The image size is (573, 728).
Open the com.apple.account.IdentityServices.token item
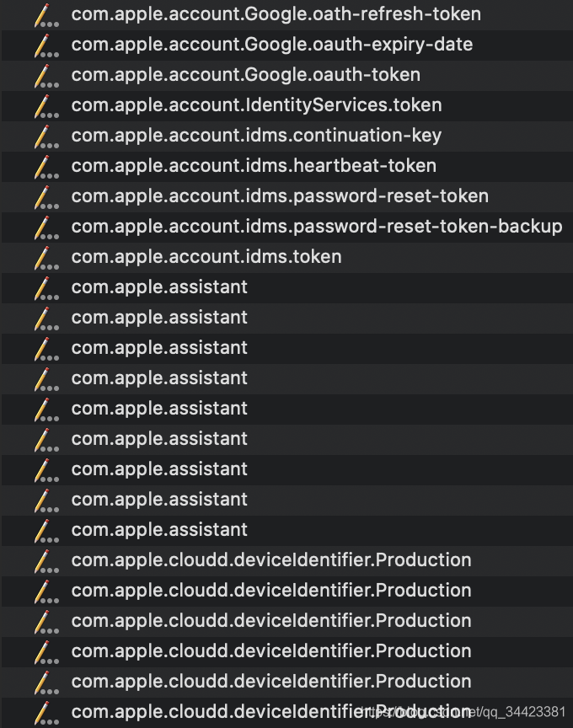[287, 106]
